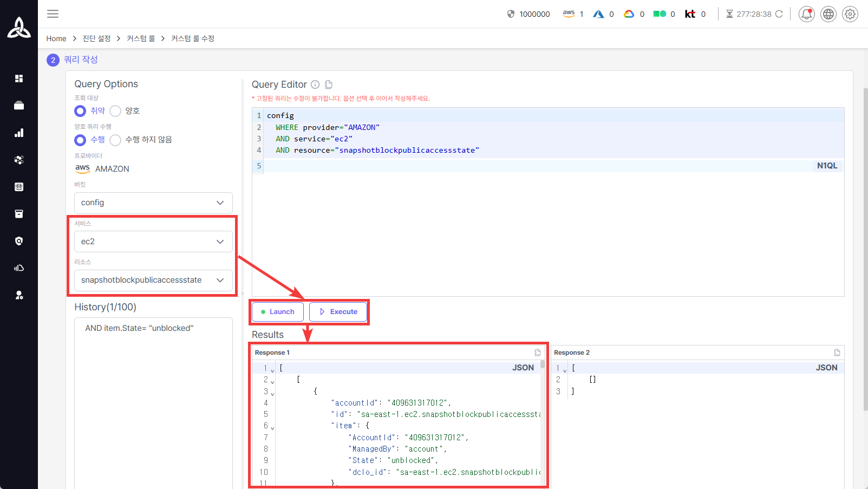Image resolution: width=868 pixels, height=489 pixels.
Task: Open the language globe icon
Action: click(x=828, y=14)
